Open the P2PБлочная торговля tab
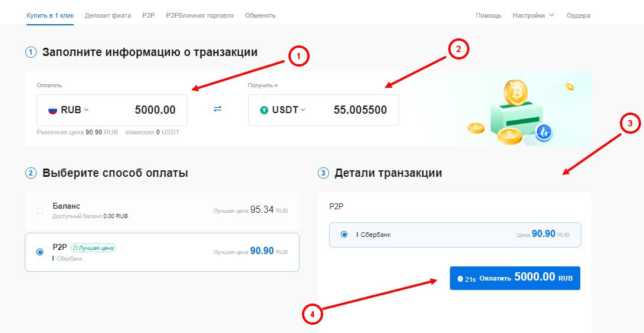 199,15
